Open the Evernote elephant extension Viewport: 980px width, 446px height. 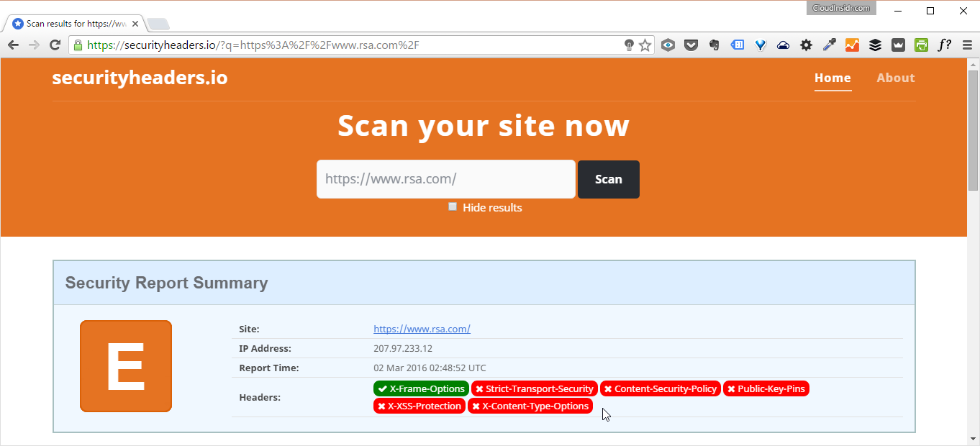click(714, 45)
